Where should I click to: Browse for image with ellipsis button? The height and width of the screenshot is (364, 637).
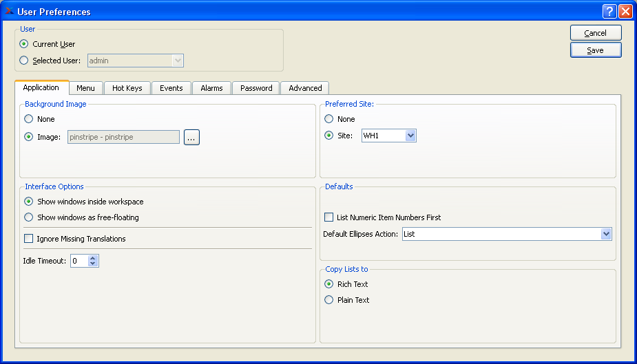[191, 137]
